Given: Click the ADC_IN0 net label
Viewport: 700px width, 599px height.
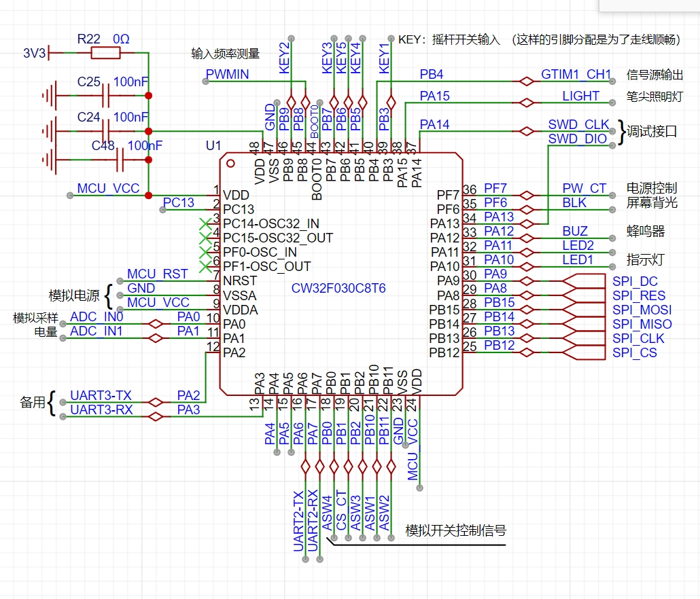Looking at the screenshot, I should (97, 316).
